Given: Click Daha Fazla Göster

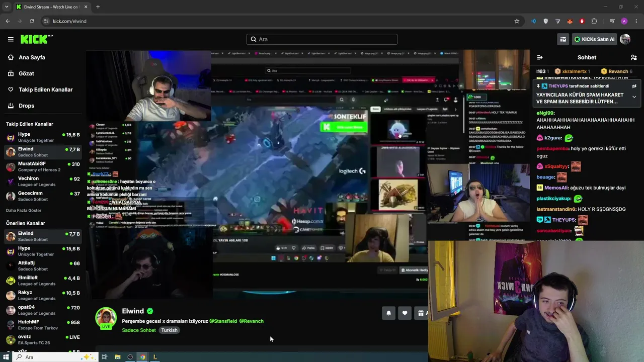Looking at the screenshot, I should [24, 210].
